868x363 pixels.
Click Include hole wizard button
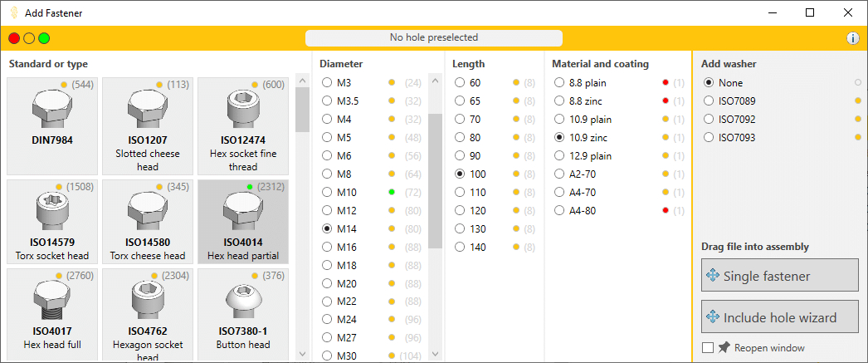point(779,317)
